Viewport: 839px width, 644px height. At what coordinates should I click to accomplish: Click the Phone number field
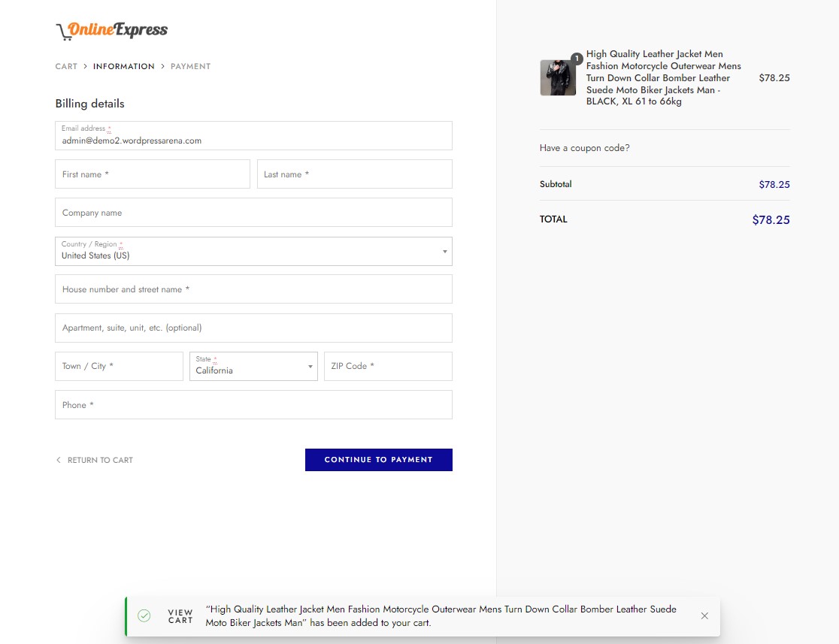253,405
